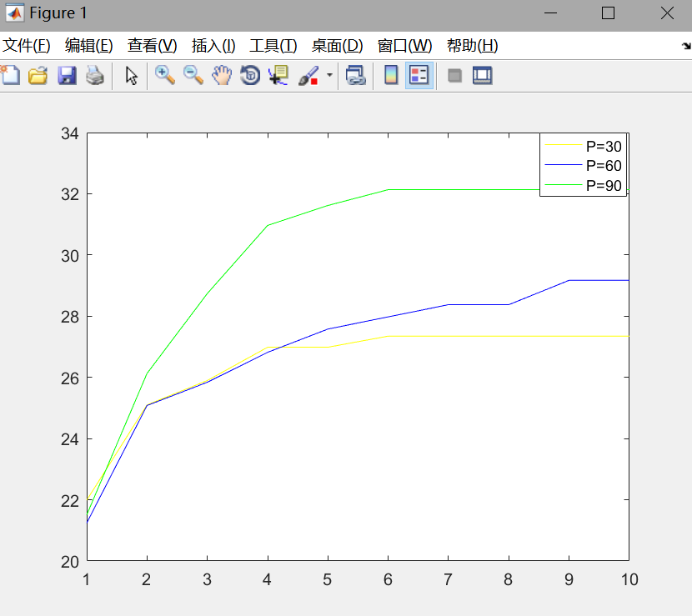Viewport: 692px width, 616px height.
Task: Toggle the Data Cursor tool
Action: pyautogui.click(x=278, y=76)
